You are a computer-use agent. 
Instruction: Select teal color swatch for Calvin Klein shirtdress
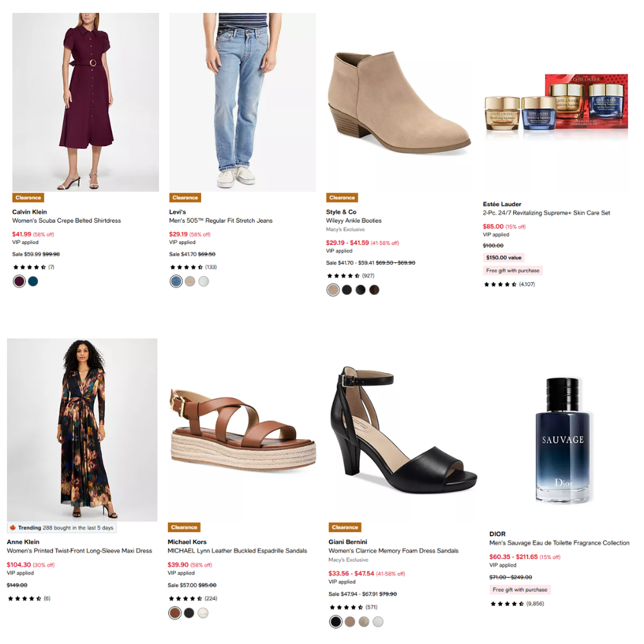pos(33,281)
